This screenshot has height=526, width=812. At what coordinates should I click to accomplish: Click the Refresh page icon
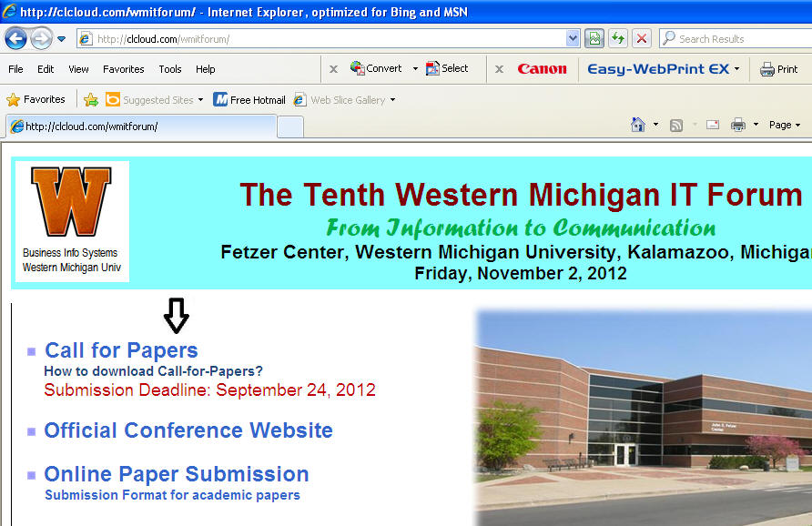618,39
